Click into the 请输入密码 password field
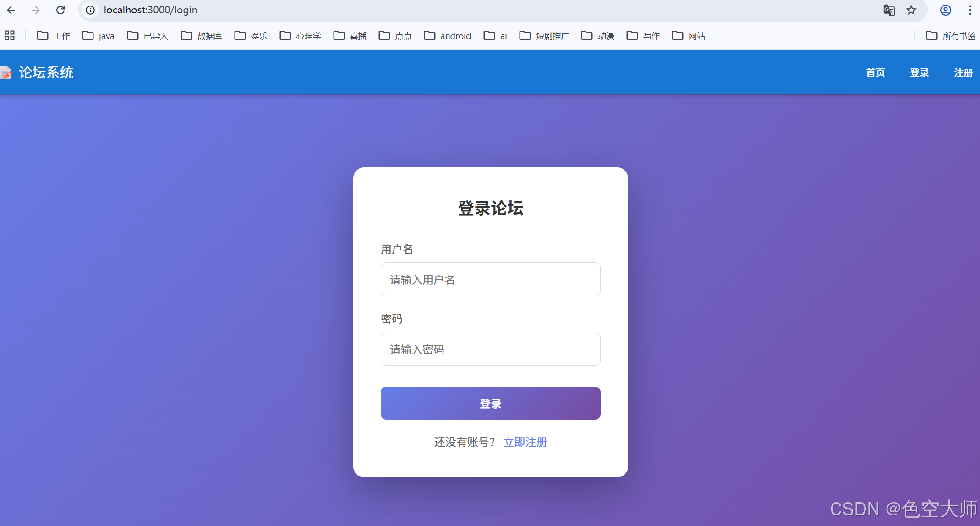This screenshot has width=980, height=526. [x=490, y=349]
